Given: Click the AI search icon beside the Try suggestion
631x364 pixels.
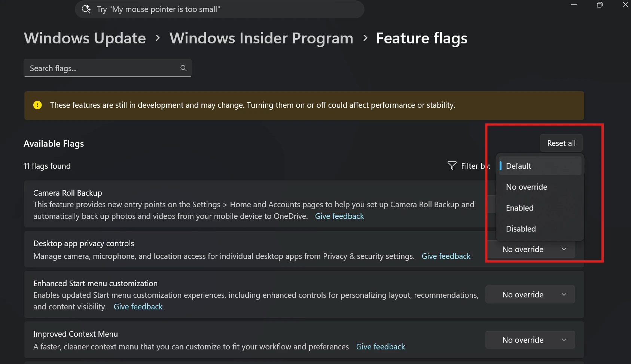Looking at the screenshot, I should [86, 9].
